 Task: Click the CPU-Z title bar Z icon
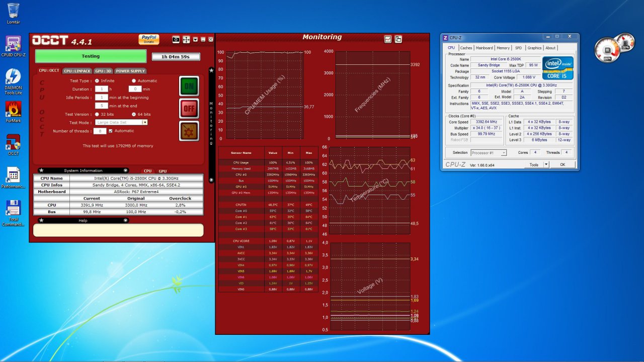pos(445,38)
